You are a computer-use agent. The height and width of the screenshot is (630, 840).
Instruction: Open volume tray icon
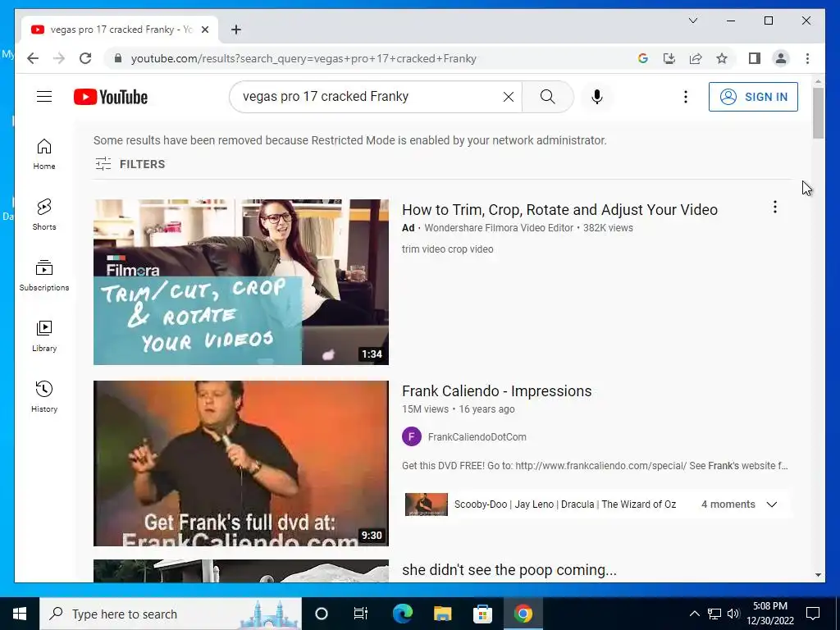733,614
